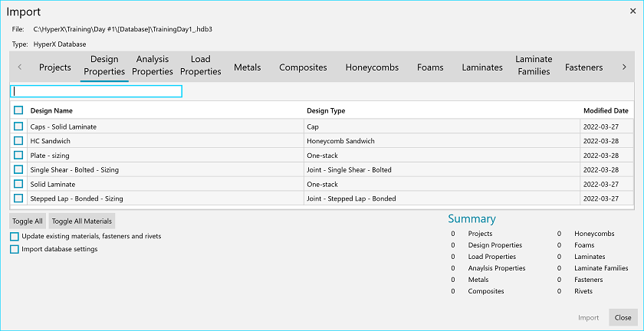Viewport: 644px width, 331px height.
Task: Select the 'Caps - Solid Laminate' design name
Action: point(63,127)
